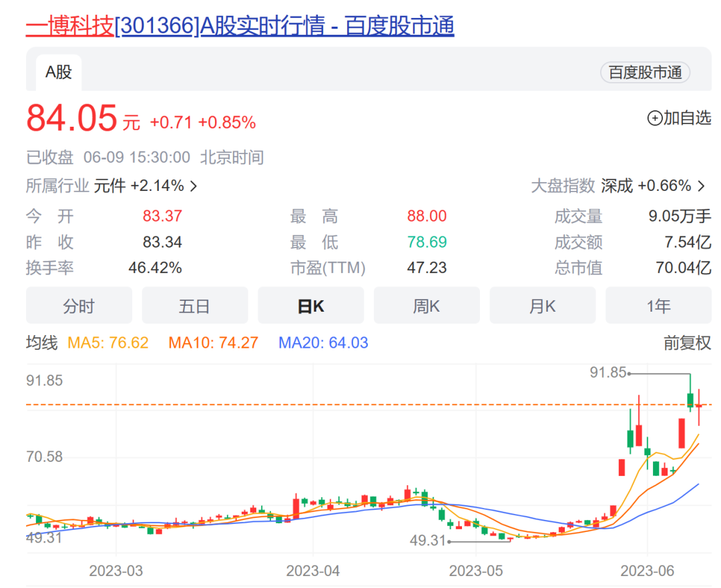Open the 前复权 adjustment selector
The image size is (721, 588).
[x=687, y=343]
